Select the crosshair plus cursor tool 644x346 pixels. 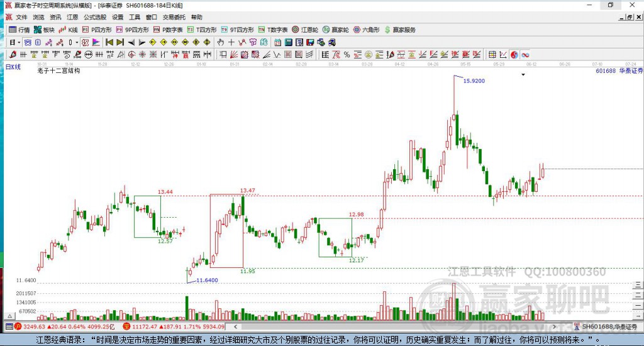(231, 42)
